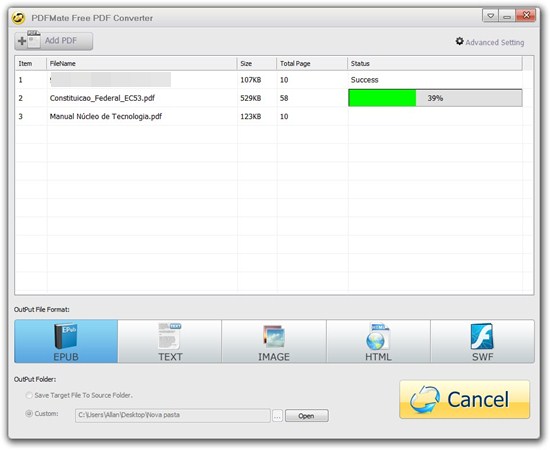Viewport: 550px width, 450px height.
Task: Click the custom output folder path field
Action: click(x=173, y=415)
